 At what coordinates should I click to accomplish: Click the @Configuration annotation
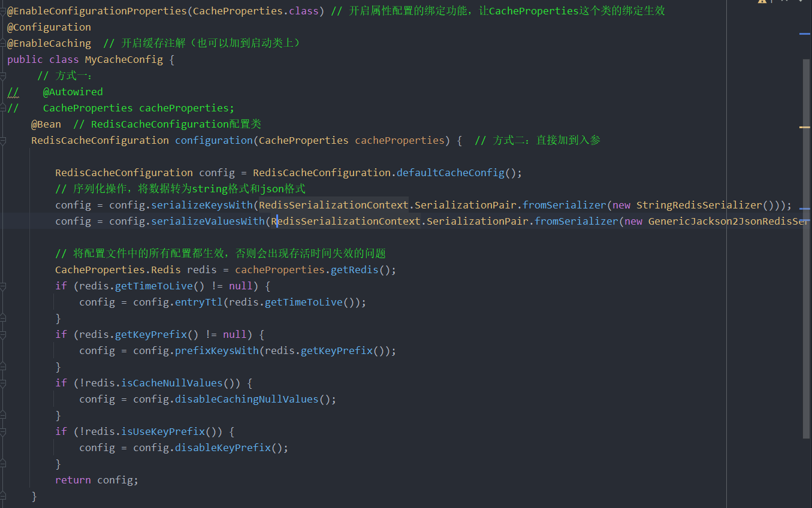click(49, 27)
